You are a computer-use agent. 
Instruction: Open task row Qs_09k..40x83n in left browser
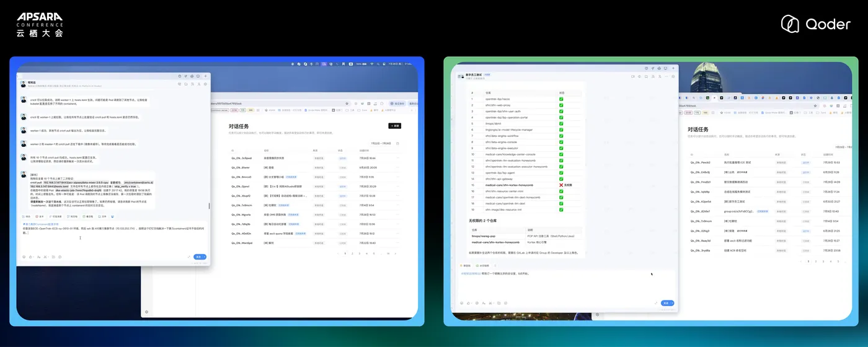pos(316,233)
